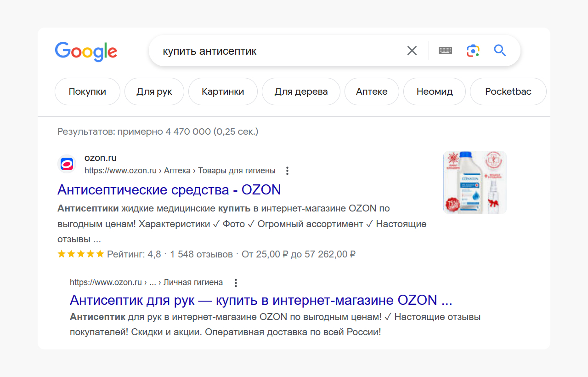The height and width of the screenshot is (377, 588).
Task: Select the Для рук filter chip
Action: click(154, 91)
